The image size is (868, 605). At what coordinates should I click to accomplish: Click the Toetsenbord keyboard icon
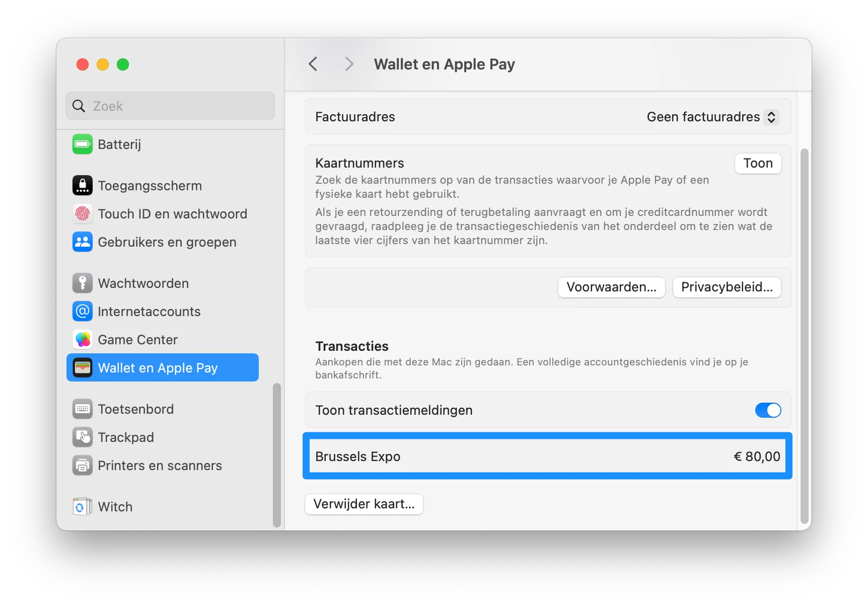(83, 409)
